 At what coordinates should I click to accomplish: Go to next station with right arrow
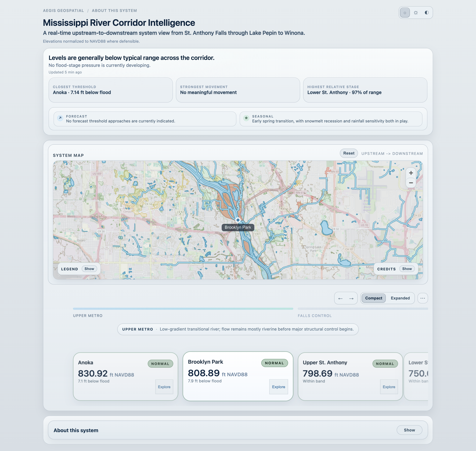coord(351,298)
